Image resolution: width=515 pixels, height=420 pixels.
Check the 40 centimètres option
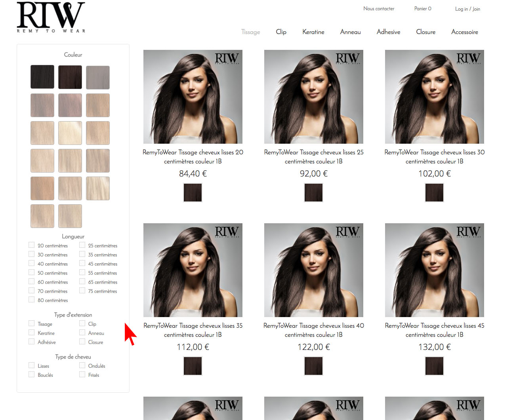(31, 263)
